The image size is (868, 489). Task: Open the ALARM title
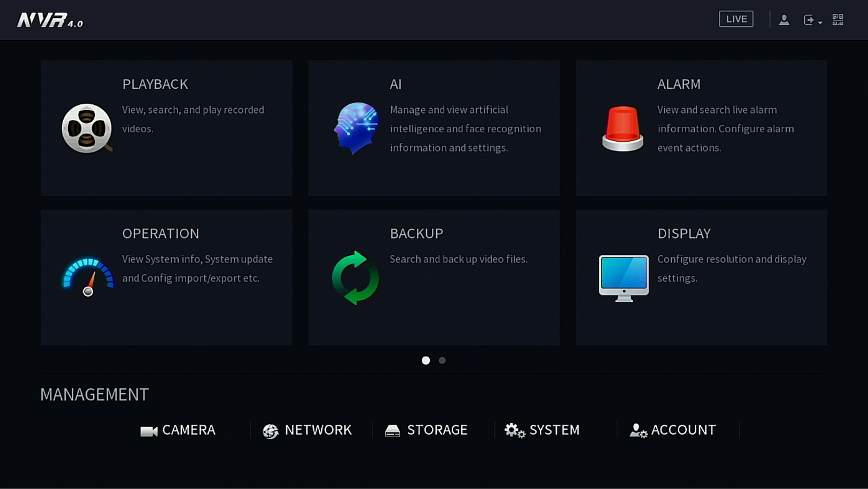coord(679,84)
